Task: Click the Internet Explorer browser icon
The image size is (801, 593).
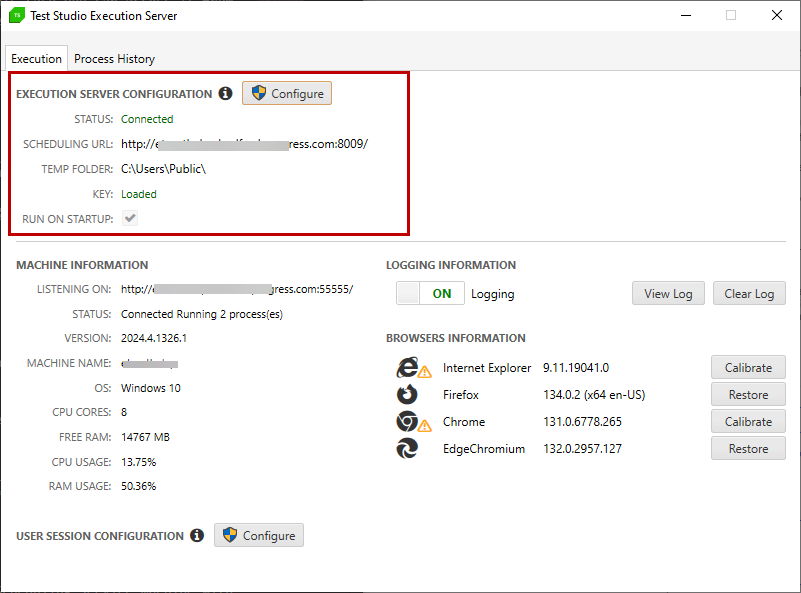Action: [x=407, y=367]
